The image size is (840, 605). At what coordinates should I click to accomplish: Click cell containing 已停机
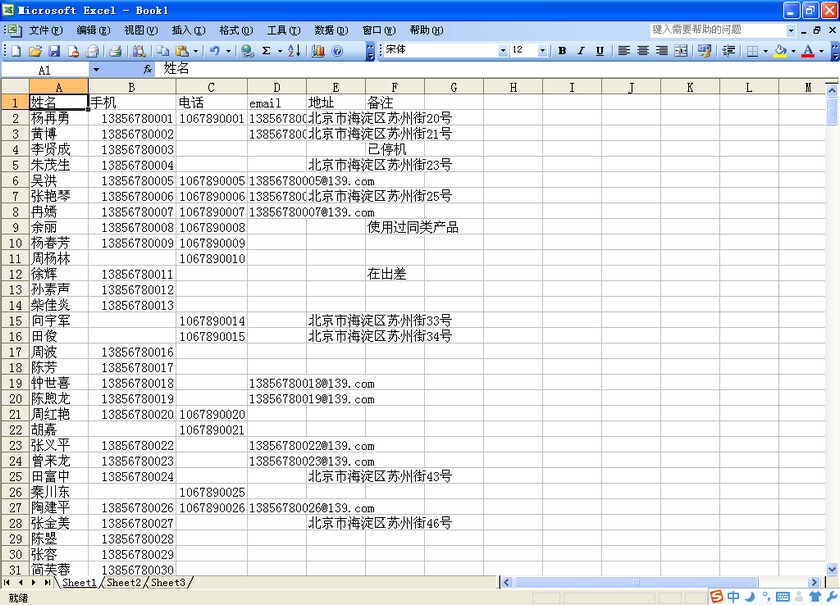coord(395,149)
